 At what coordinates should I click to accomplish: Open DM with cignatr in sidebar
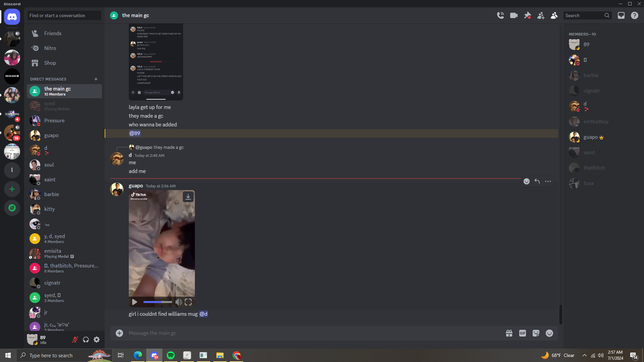coord(64,283)
